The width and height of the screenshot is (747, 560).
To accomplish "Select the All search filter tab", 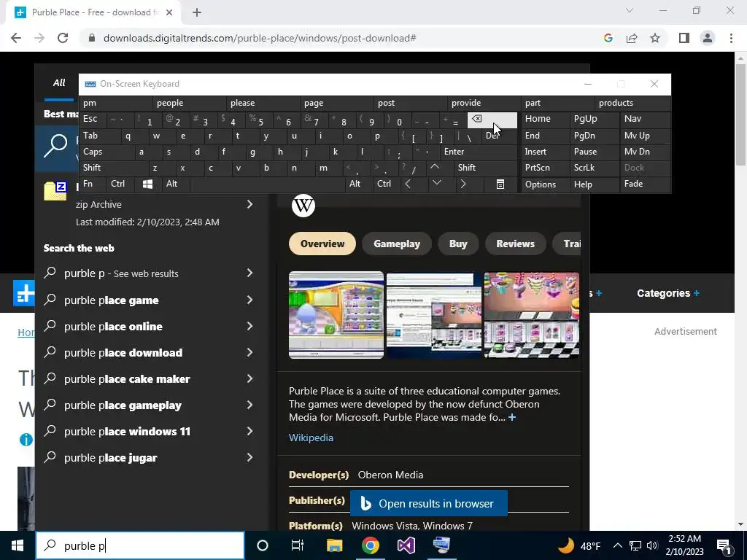I will tap(59, 83).
